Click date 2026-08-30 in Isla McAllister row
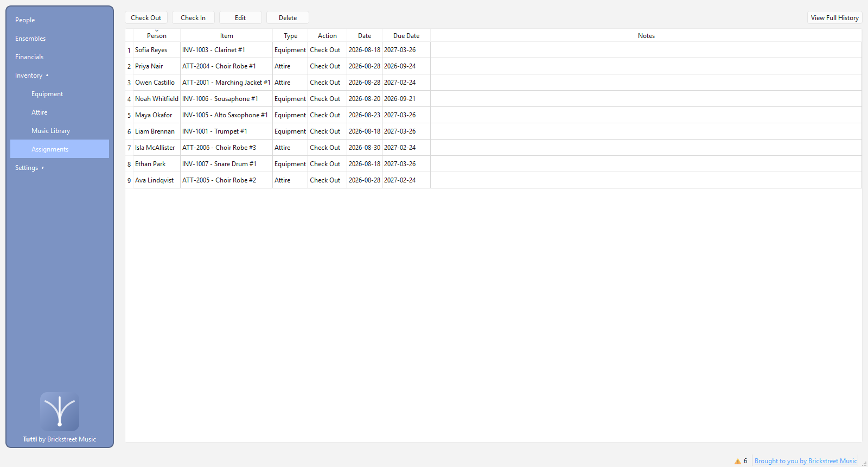Viewport: 868px width, 467px height. tap(365, 148)
